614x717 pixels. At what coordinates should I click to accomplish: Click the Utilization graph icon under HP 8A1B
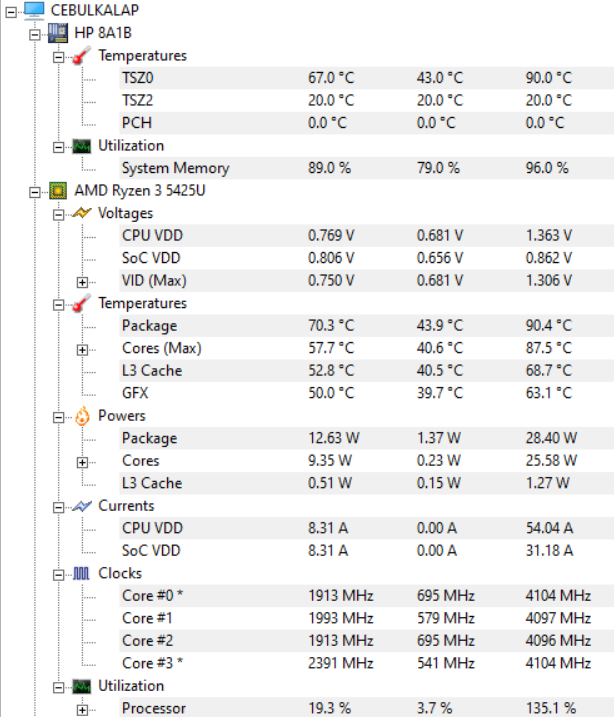pyautogui.click(x=82, y=146)
